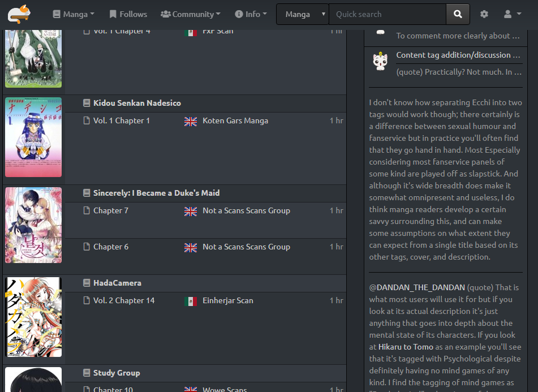
Task: Open the Follows page
Action: point(128,14)
